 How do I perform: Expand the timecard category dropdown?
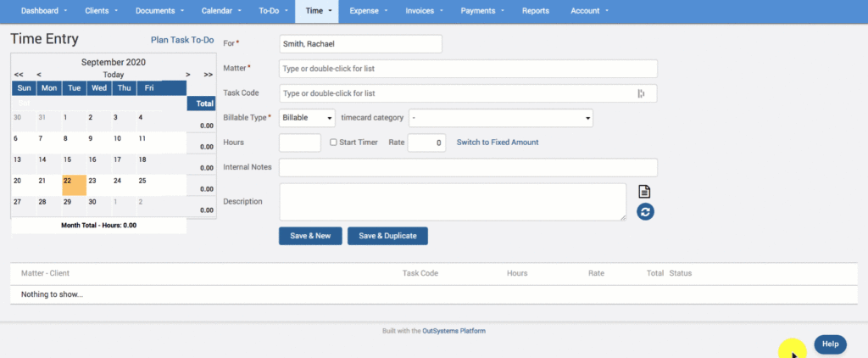click(x=500, y=118)
